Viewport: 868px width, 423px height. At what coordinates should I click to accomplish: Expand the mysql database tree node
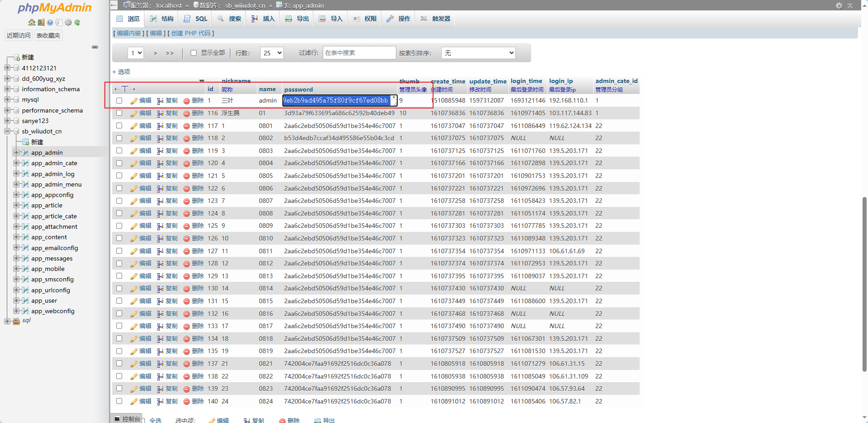tap(7, 100)
